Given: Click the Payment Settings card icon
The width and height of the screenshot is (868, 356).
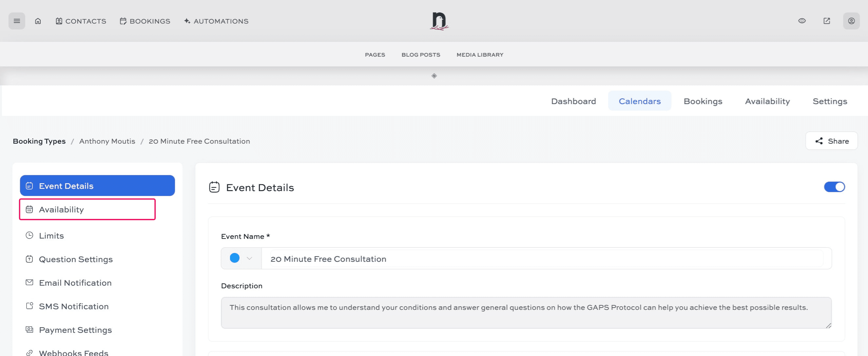Looking at the screenshot, I should [x=29, y=329].
